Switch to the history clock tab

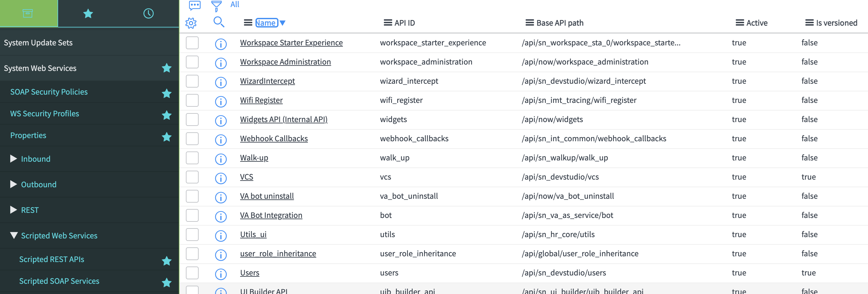coord(148,13)
